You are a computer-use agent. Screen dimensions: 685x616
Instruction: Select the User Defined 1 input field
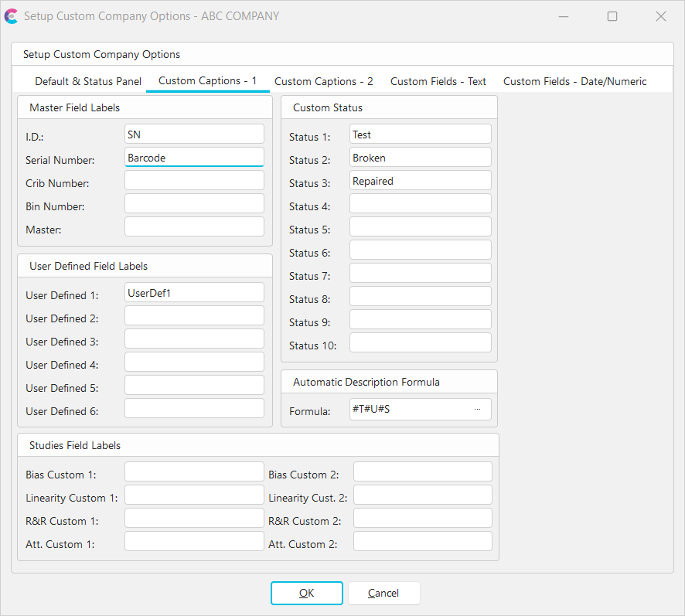(x=194, y=293)
